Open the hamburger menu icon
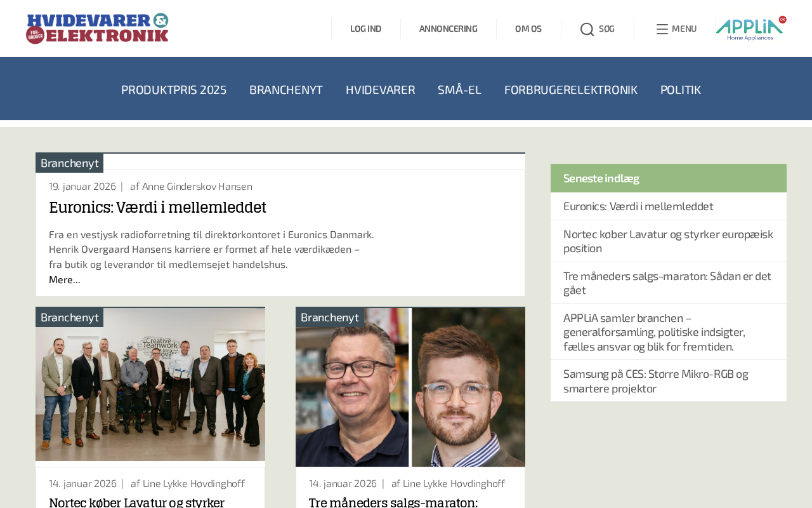 (662, 29)
